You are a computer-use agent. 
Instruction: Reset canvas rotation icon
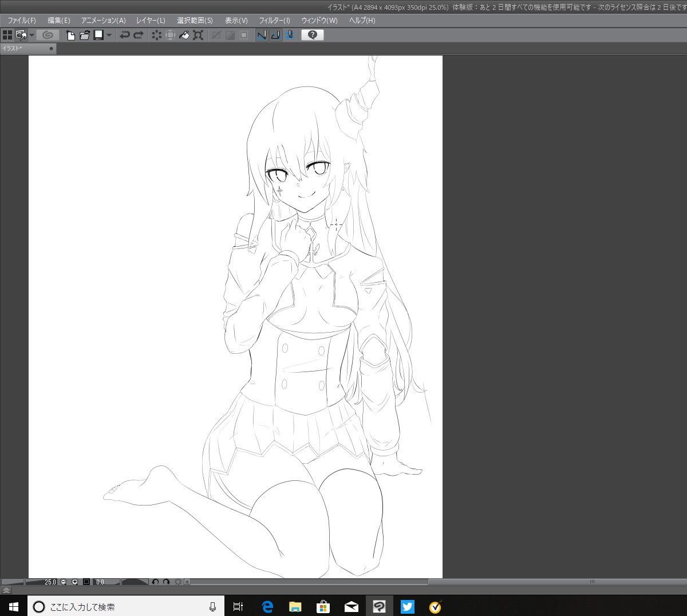(x=178, y=582)
